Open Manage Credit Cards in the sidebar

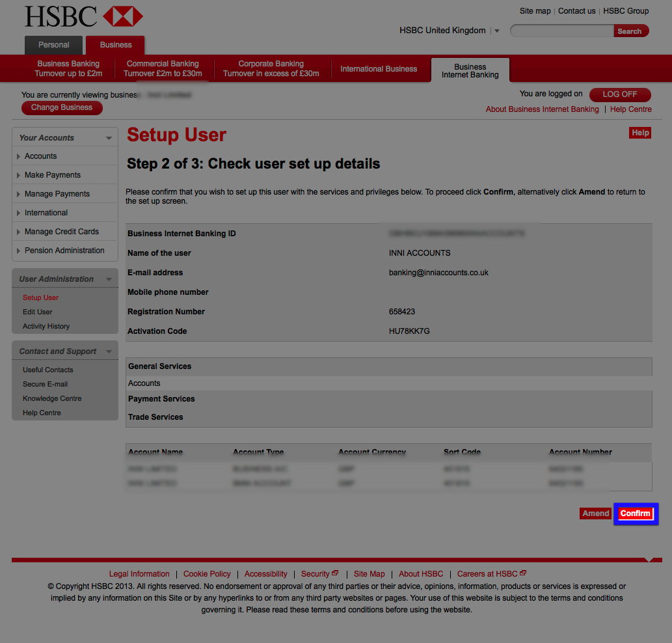[62, 232]
